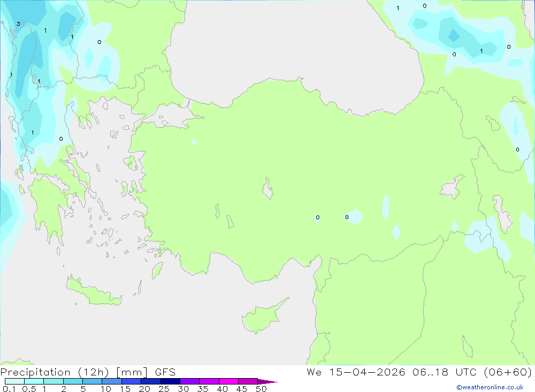Viewport: 535px width, 392px height.
Task: Click the "25" legend tick label
Action: click(x=164, y=389)
